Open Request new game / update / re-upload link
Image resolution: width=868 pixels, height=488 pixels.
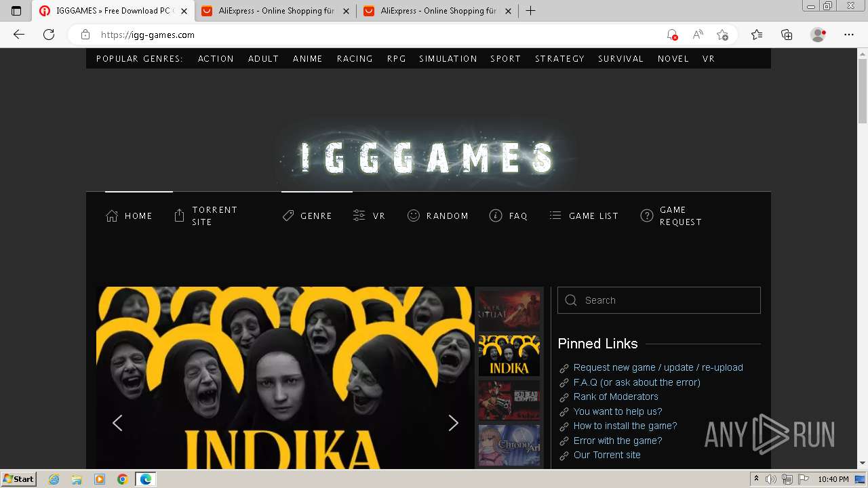658,367
